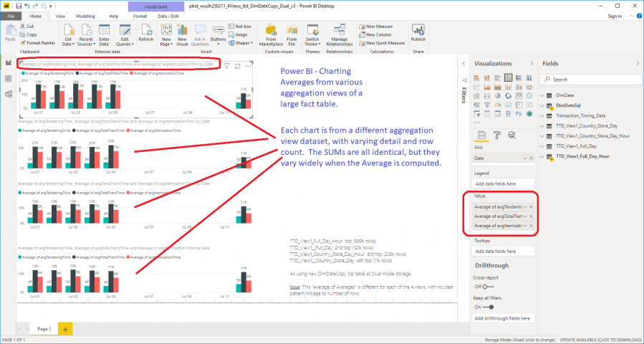The image size is (644, 344).
Task: Undo the last action via title bar arrow
Action: 27,6
